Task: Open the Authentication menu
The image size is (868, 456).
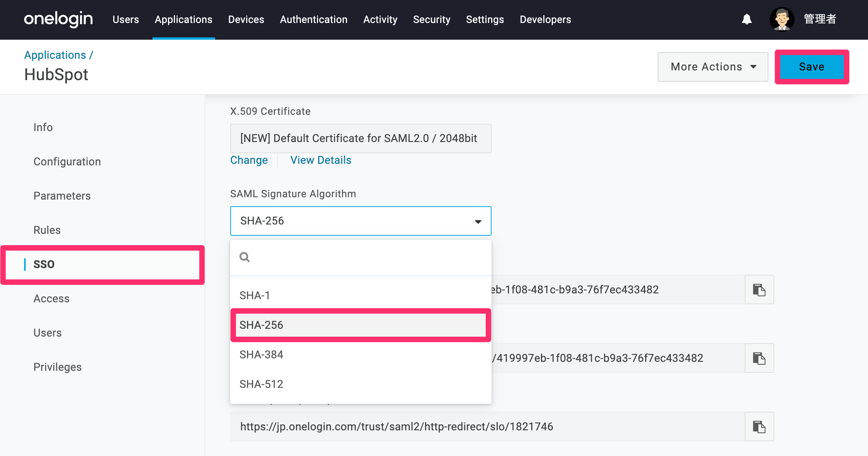Action: tap(314, 19)
